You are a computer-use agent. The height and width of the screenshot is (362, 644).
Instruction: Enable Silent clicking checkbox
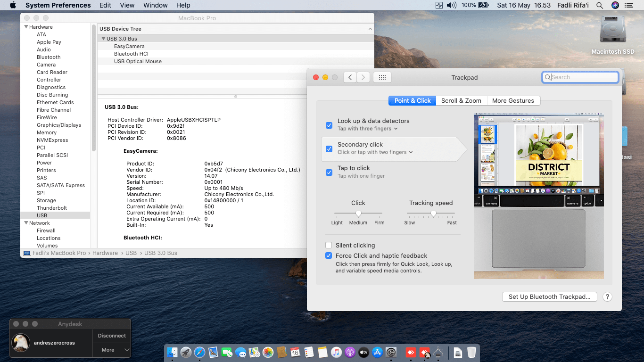(x=329, y=245)
